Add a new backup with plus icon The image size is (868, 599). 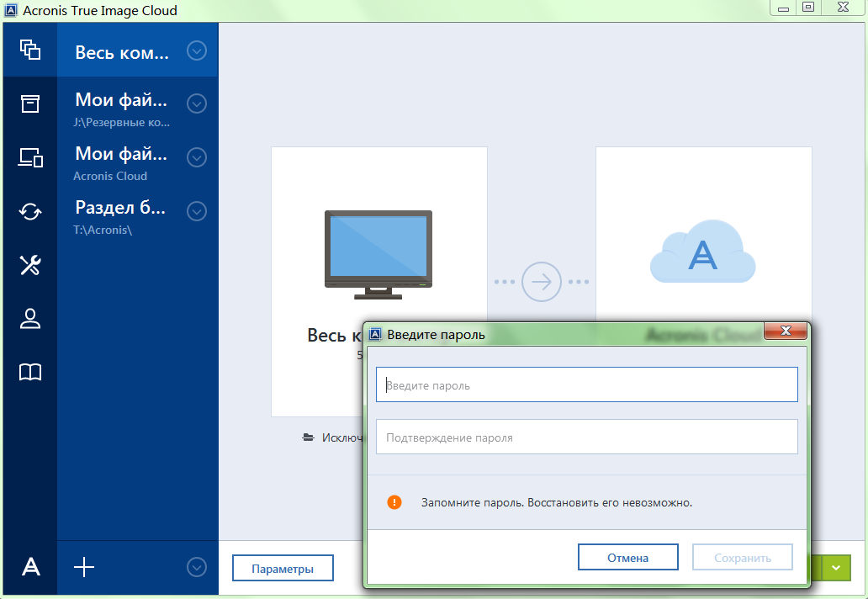click(x=84, y=567)
